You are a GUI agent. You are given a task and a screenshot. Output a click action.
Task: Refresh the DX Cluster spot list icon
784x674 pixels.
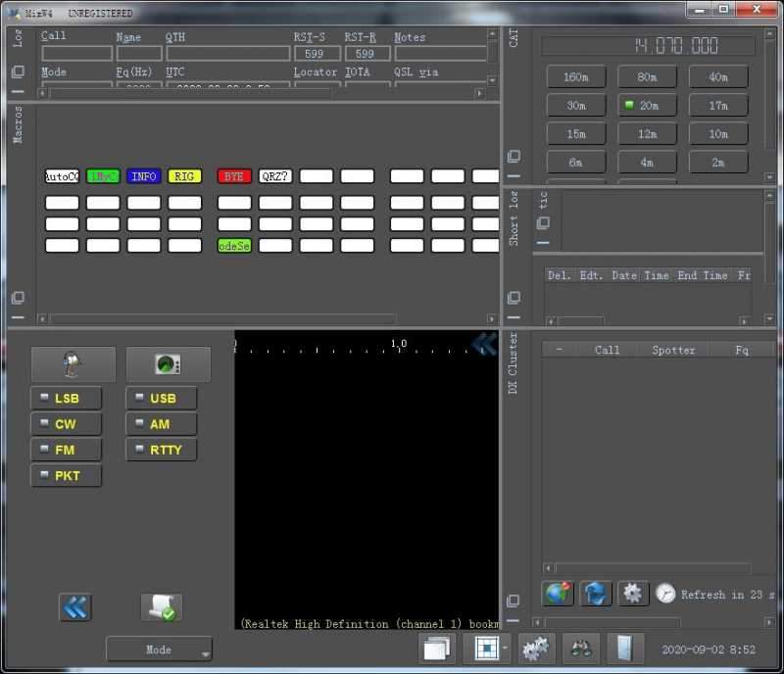pos(593,593)
